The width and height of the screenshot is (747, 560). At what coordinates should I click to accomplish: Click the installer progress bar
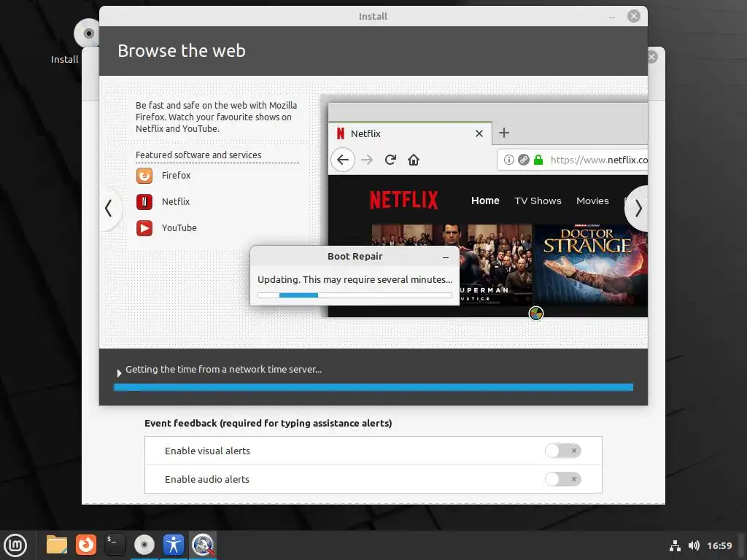click(x=373, y=387)
